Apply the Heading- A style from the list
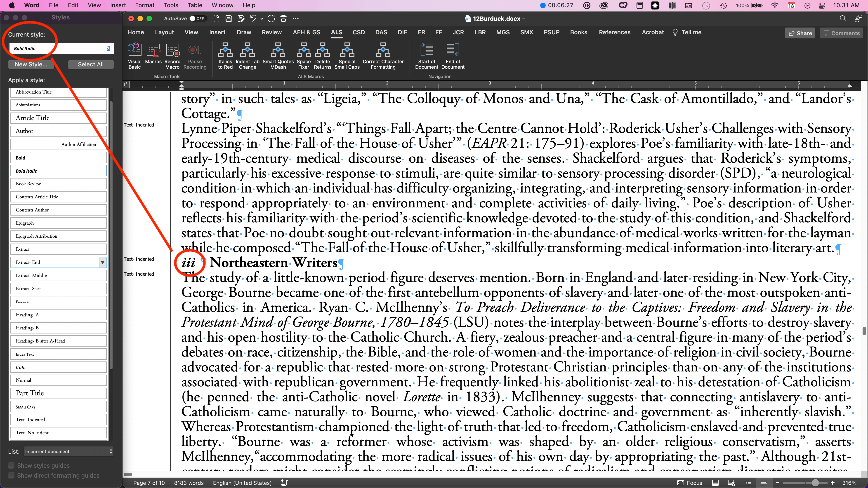This screenshot has width=868, height=488. 58,314
